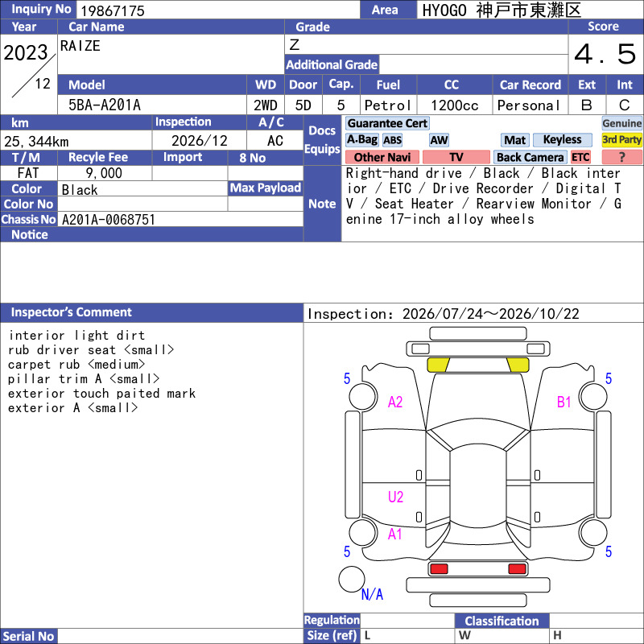
Task: Click the left red taillight on diagram
Action: click(439, 568)
